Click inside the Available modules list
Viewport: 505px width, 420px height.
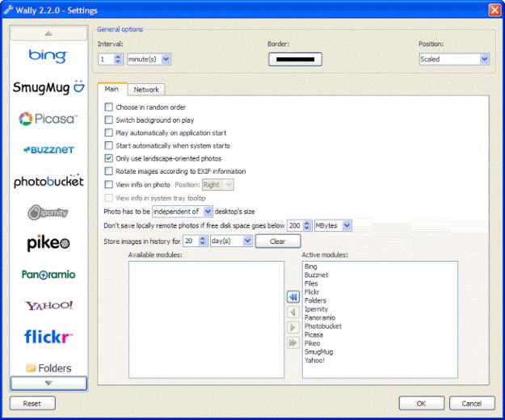[207, 320]
